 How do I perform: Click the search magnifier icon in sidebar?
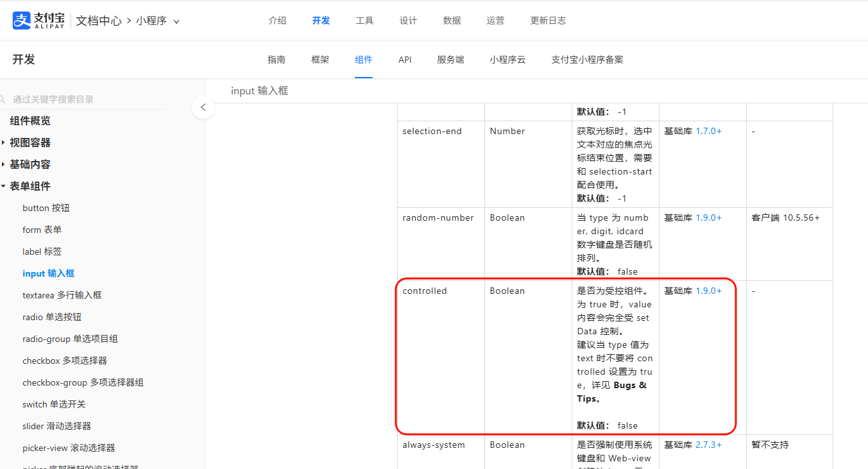click(3, 99)
